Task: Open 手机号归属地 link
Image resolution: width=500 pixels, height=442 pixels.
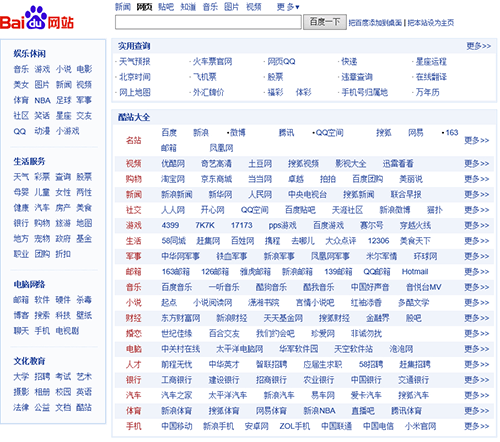Action: point(365,92)
